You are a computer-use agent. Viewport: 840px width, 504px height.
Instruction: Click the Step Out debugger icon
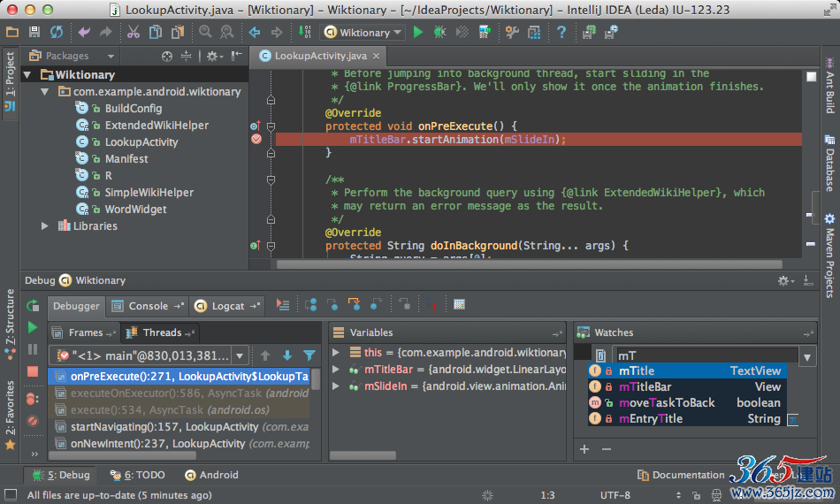click(x=376, y=305)
